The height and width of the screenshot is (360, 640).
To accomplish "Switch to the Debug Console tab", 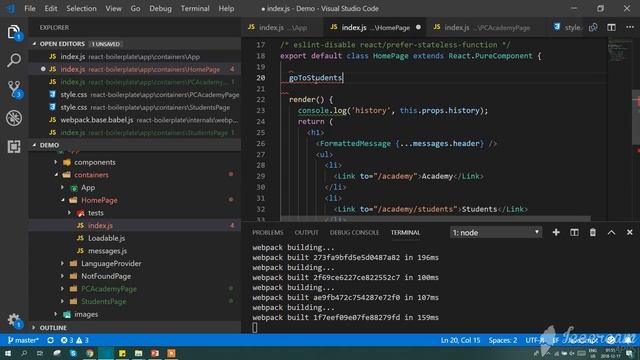I will tap(354, 232).
